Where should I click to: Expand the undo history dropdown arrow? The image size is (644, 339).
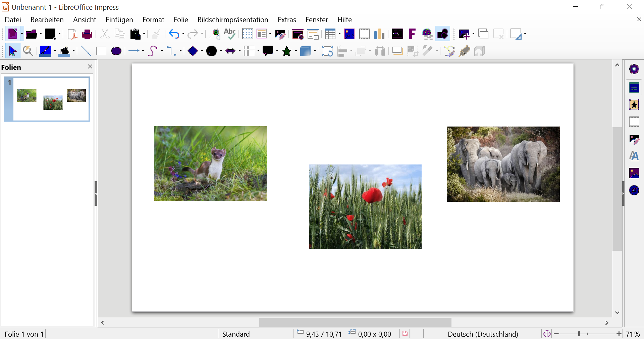click(x=183, y=34)
